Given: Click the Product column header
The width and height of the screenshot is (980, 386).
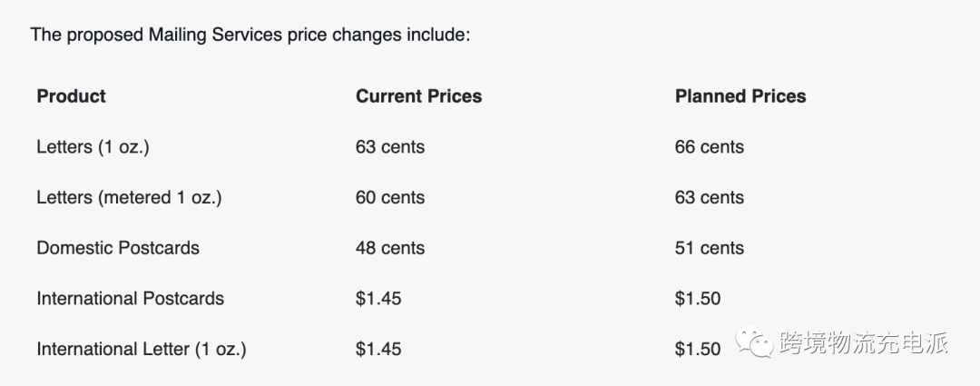Looking at the screenshot, I should pos(72,96).
